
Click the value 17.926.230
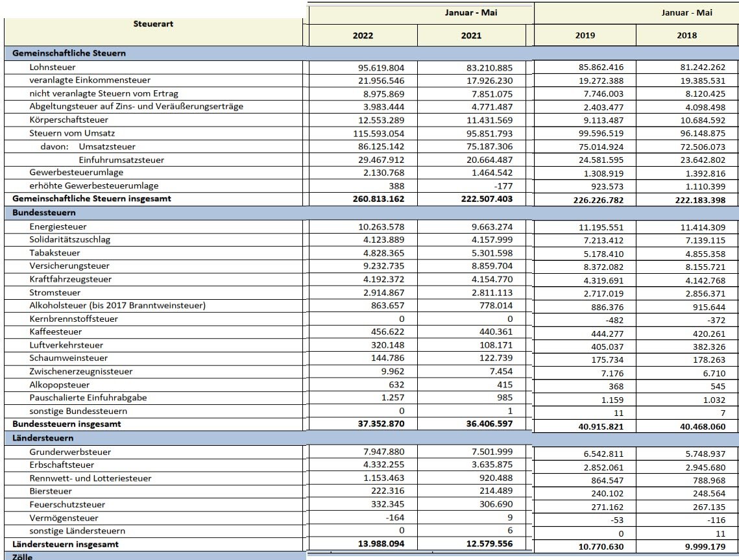coord(489,81)
